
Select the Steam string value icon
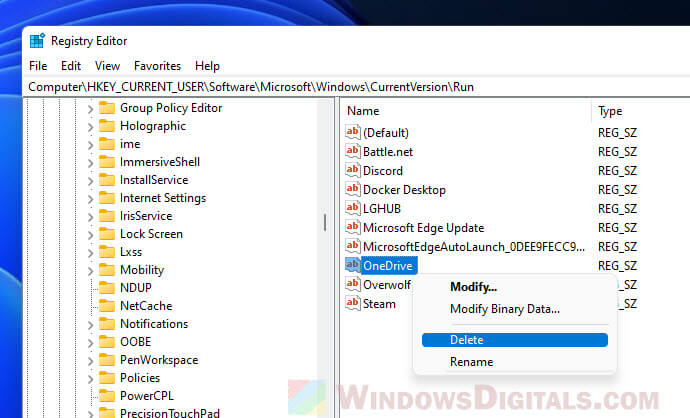[352, 303]
